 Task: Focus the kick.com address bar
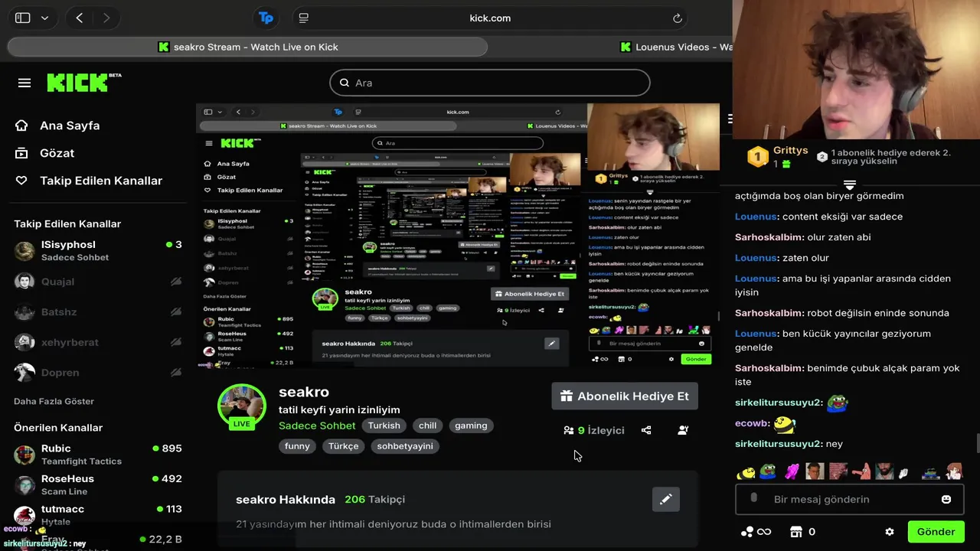pyautogui.click(x=490, y=18)
